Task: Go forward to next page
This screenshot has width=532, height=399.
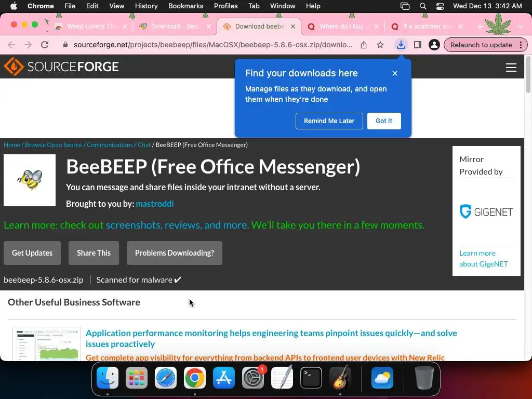Action: [x=28, y=45]
